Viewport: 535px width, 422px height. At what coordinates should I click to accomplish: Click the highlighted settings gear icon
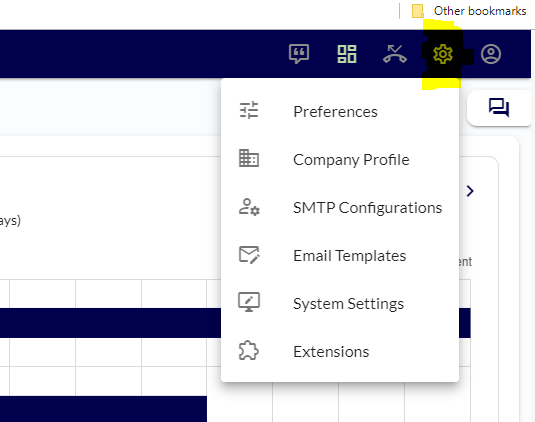(443, 54)
